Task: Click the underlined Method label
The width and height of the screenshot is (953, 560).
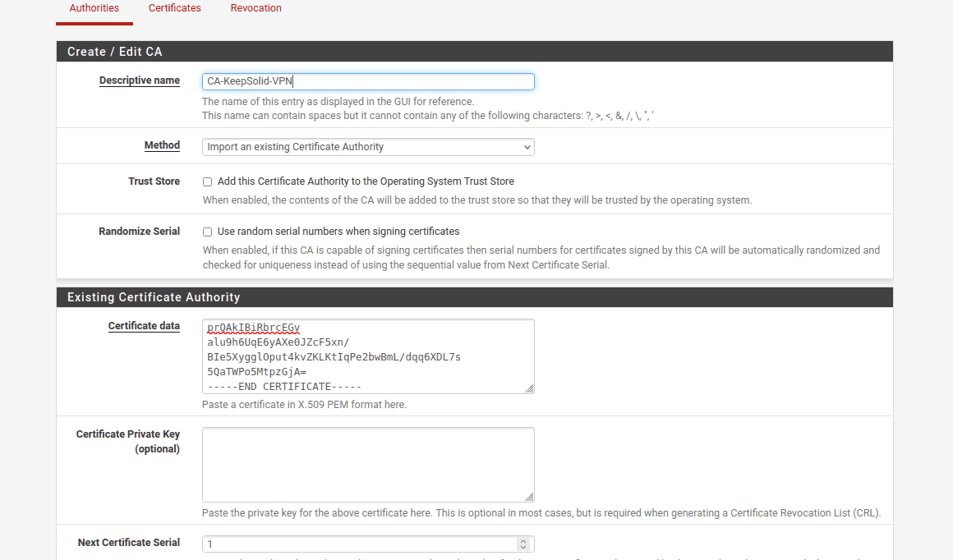Action: [x=162, y=145]
